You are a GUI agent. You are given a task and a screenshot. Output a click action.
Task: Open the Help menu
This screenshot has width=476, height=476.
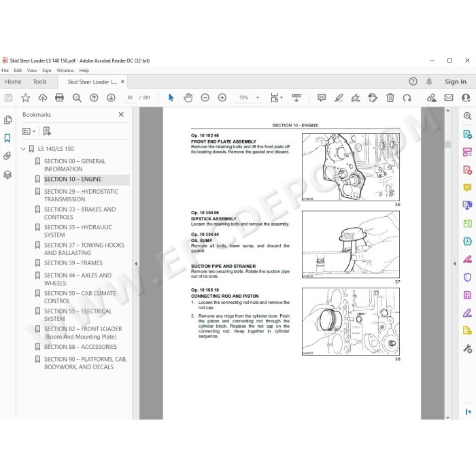(84, 71)
